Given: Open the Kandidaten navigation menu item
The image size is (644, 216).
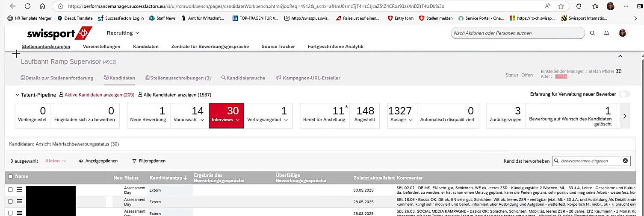Looking at the screenshot, I should (x=145, y=47).
